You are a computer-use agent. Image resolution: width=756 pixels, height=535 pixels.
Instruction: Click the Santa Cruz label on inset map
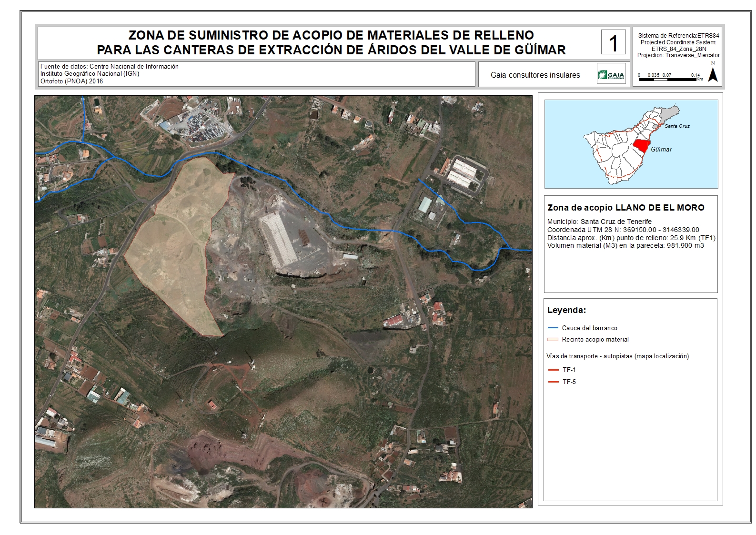(x=677, y=126)
